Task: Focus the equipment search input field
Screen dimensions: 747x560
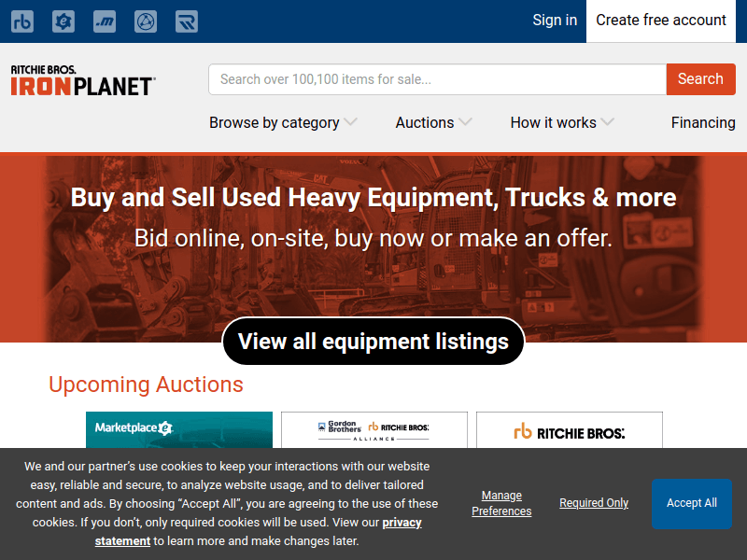Action: pyautogui.click(x=437, y=79)
